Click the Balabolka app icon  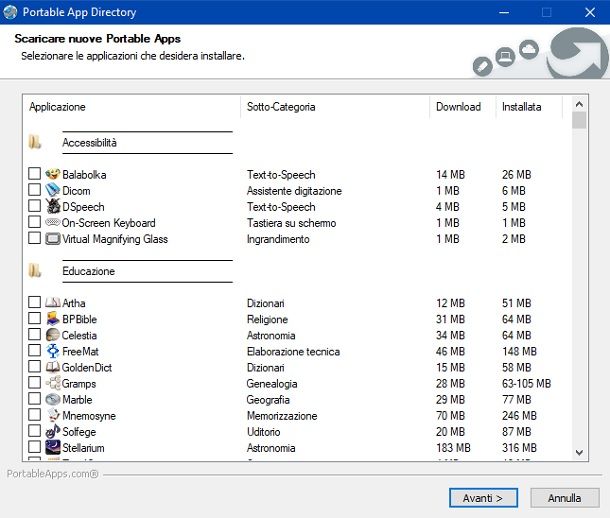coord(53,175)
